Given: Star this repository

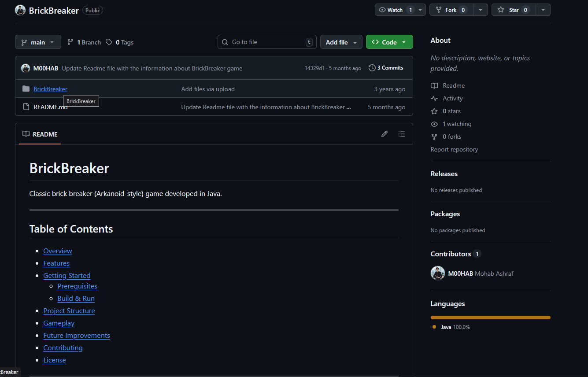Looking at the screenshot, I should [511, 10].
